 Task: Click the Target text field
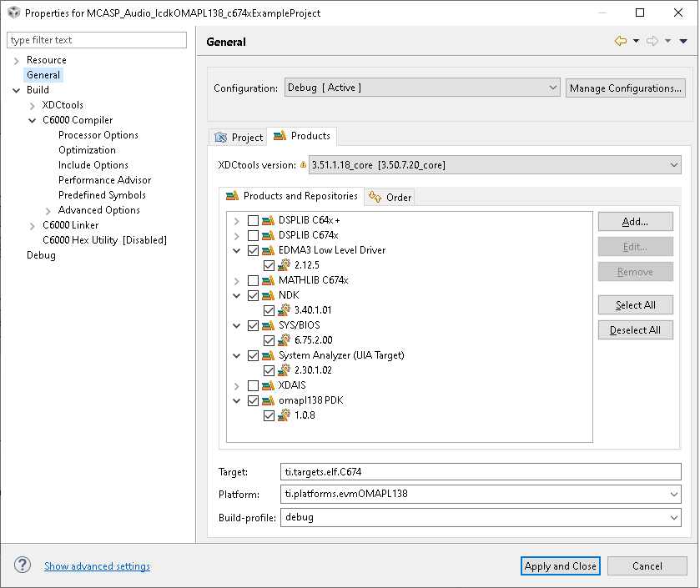pyautogui.click(x=481, y=471)
